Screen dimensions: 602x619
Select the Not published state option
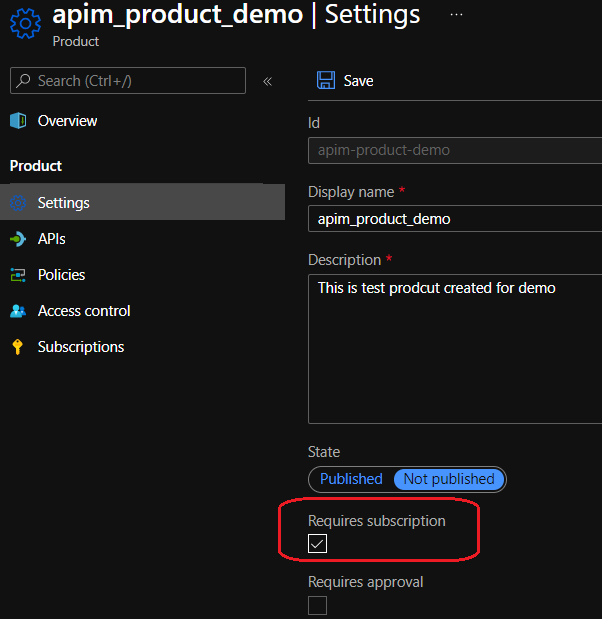449,479
